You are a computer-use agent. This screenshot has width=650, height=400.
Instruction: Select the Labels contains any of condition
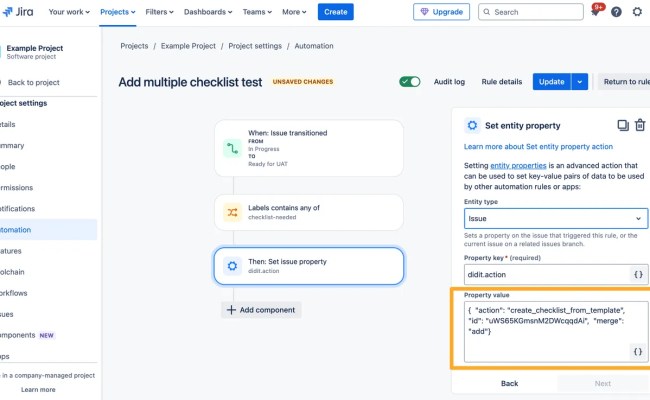pyautogui.click(x=309, y=212)
